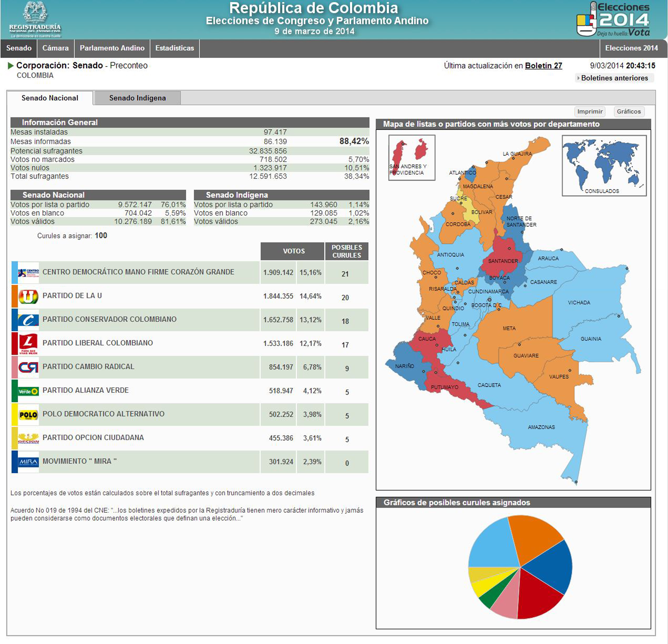The height and width of the screenshot is (644, 668).
Task: Click the Alianza Verde party logo
Action: 28,391
